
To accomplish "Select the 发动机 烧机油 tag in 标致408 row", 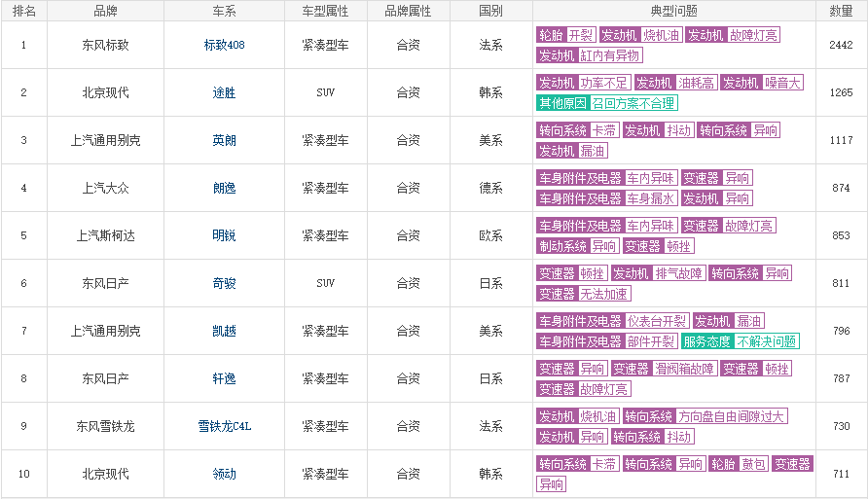I will [640, 35].
